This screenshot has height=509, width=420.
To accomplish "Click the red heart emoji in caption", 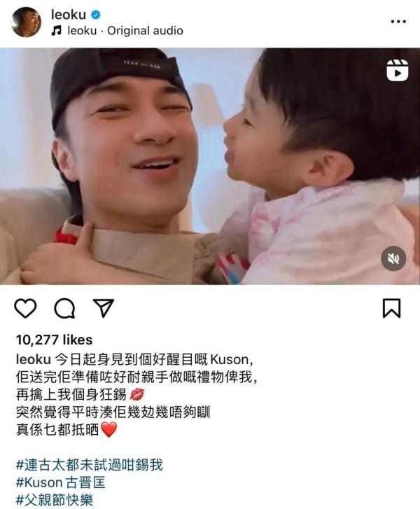I will 108,430.
